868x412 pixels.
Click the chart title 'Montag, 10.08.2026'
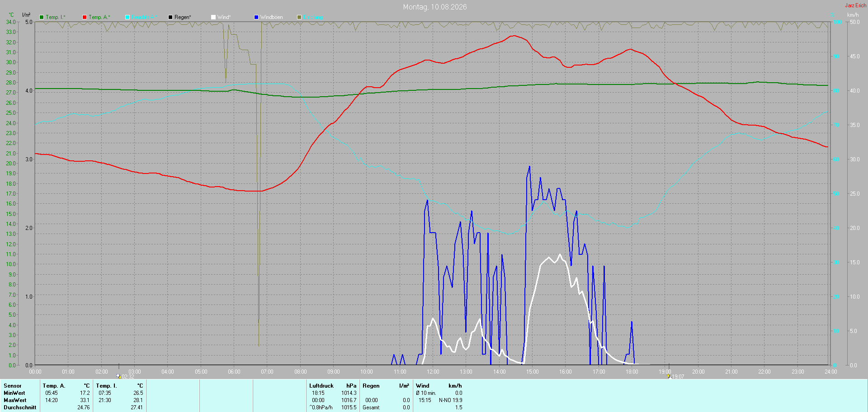pos(435,7)
